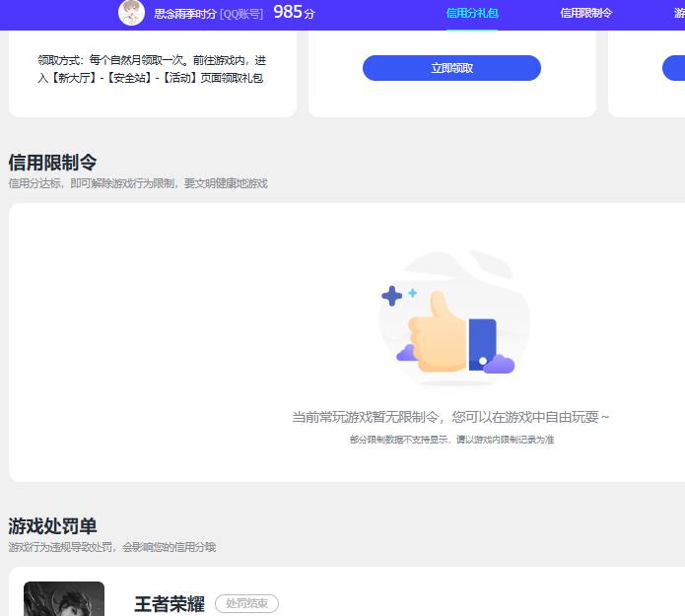Image resolution: width=685 pixels, height=616 pixels.
Task: Click the subtitle 游戏行为违规导致处罚
Action: tap(111, 547)
